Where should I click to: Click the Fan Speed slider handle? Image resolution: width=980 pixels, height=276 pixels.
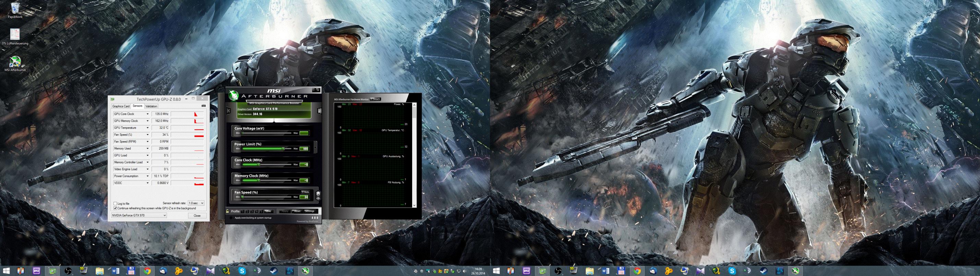pyautogui.click(x=242, y=197)
